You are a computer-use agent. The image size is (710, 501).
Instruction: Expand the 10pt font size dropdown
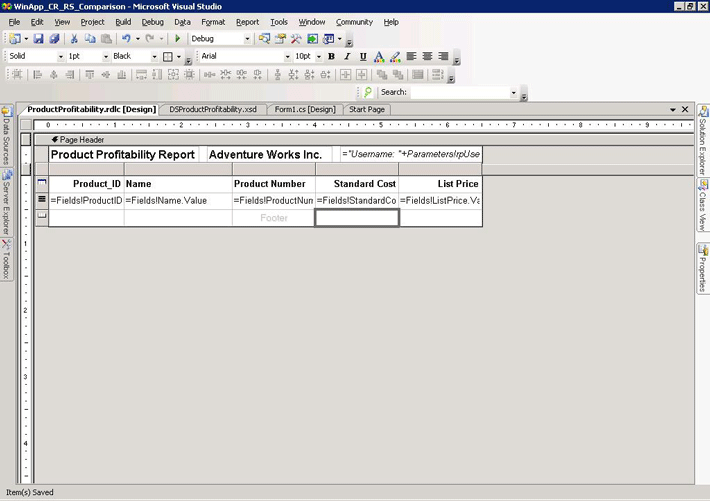pyautogui.click(x=318, y=57)
